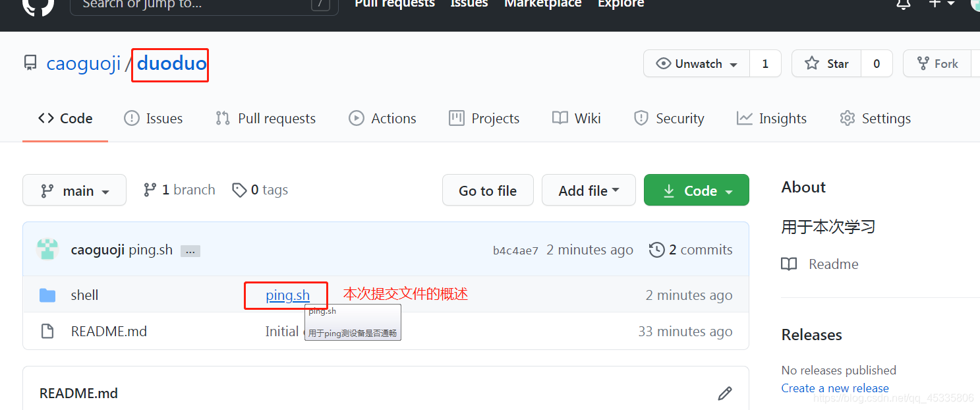The height and width of the screenshot is (410, 980).
Task: Switch to the Projects tab
Action: coord(484,119)
